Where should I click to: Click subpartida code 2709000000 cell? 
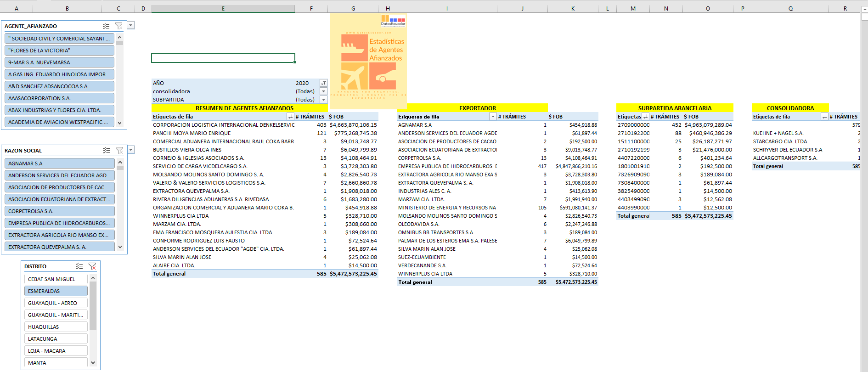pyautogui.click(x=634, y=125)
